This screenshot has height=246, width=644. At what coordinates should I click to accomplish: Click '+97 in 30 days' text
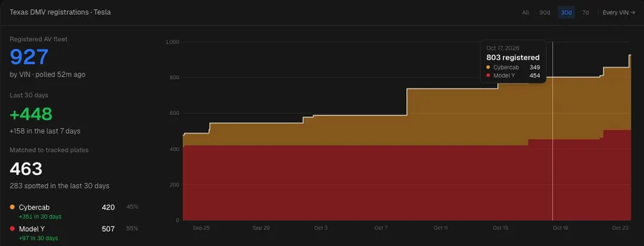(x=39, y=238)
